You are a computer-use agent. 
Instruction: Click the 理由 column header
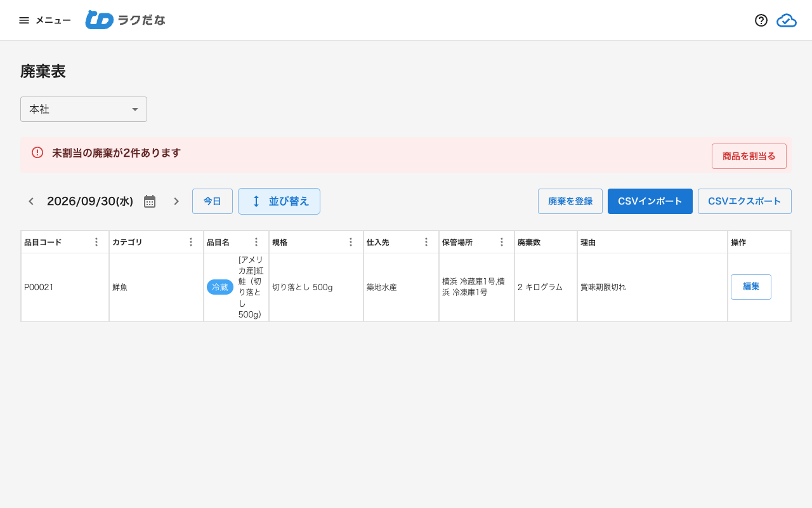pos(652,242)
